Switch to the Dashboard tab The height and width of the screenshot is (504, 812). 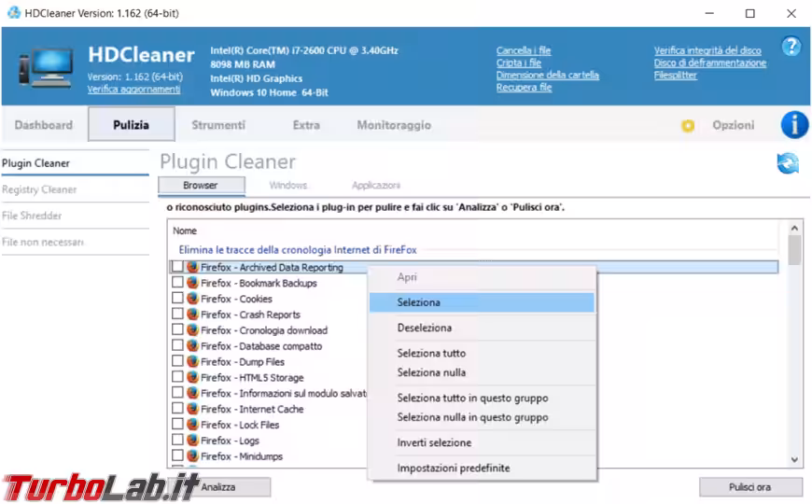click(44, 125)
